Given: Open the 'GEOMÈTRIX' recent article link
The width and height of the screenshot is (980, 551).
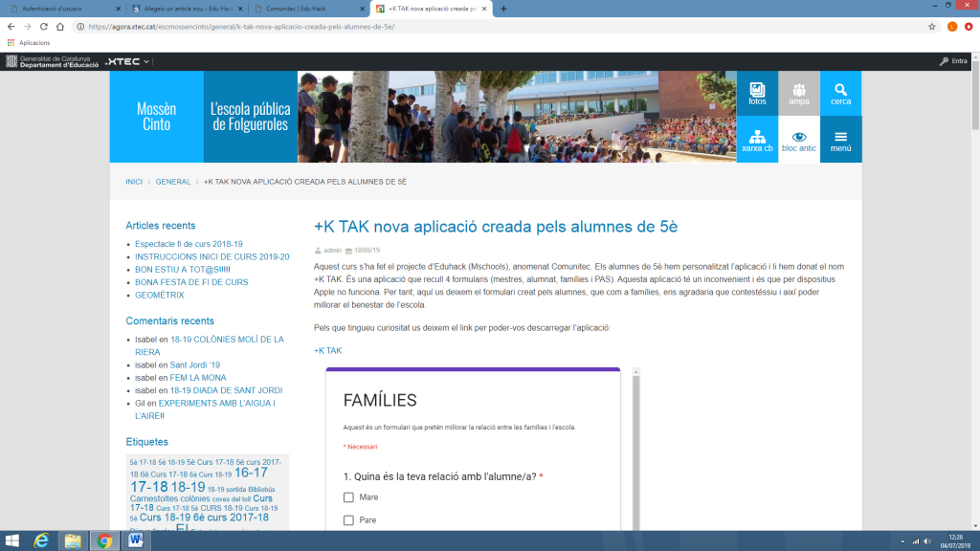Looking at the screenshot, I should 160,296.
